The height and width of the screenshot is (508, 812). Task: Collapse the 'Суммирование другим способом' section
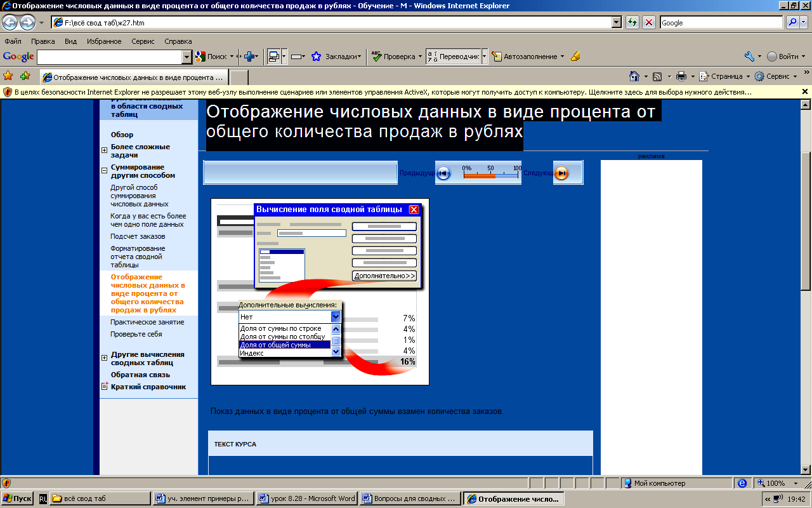click(104, 171)
